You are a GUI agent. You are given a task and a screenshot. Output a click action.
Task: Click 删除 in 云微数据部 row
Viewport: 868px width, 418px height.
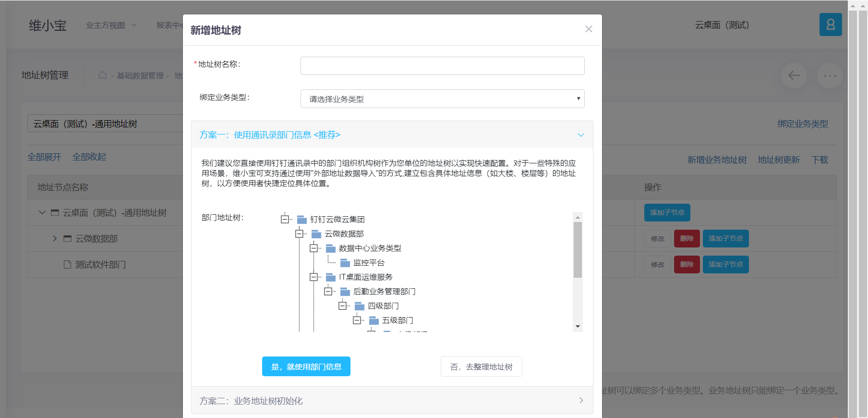click(x=687, y=238)
